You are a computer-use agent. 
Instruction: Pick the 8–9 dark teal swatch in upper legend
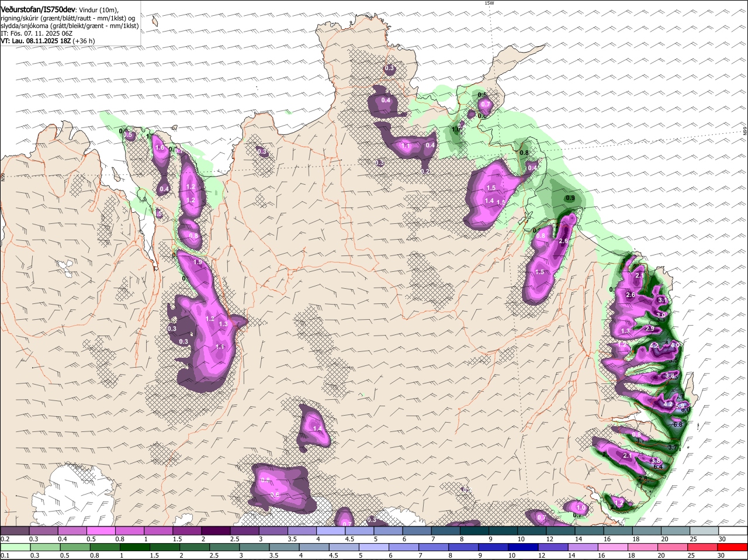(x=475, y=530)
